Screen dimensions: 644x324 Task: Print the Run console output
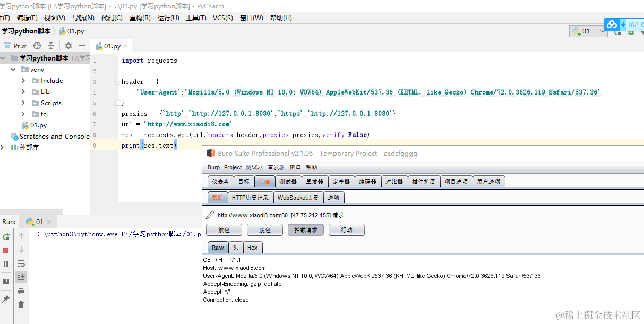point(21,291)
